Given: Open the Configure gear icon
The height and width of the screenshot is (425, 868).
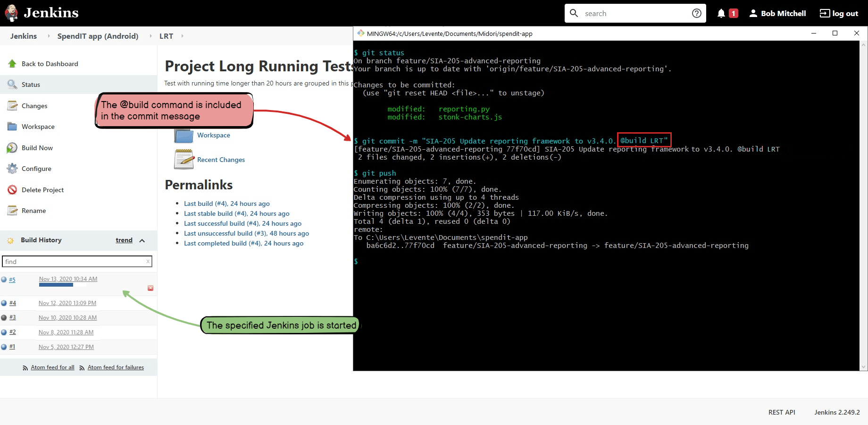Looking at the screenshot, I should coord(12,169).
